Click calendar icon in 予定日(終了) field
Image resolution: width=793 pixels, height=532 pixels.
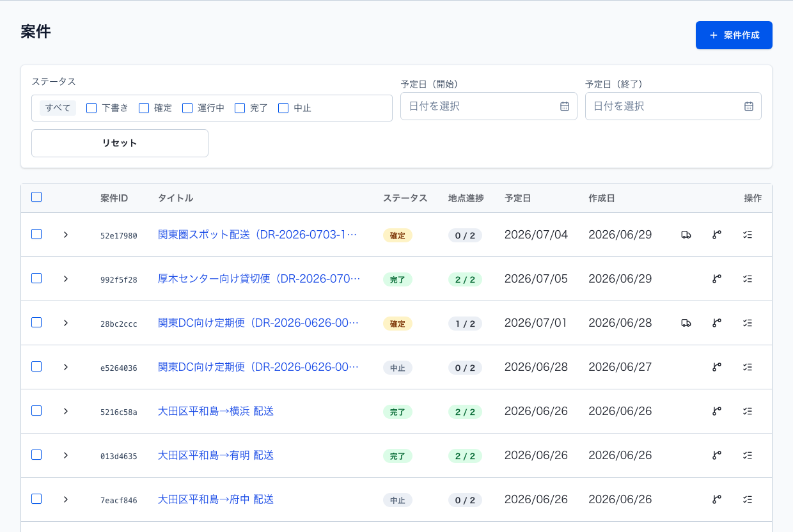point(749,106)
